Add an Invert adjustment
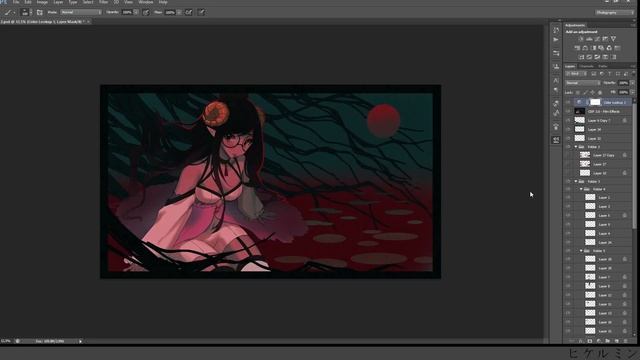Screen dimensions: 640x360 (x=581, y=57)
